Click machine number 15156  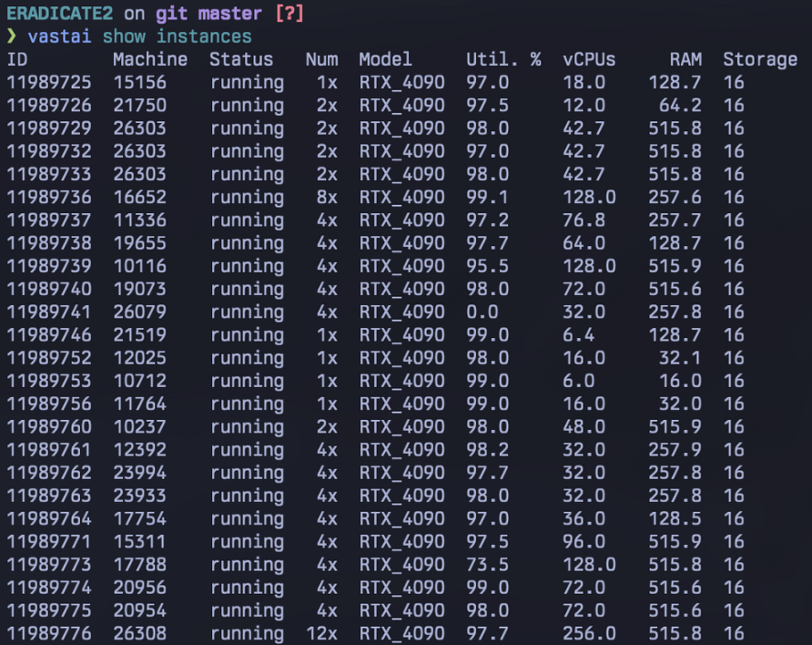point(140,82)
